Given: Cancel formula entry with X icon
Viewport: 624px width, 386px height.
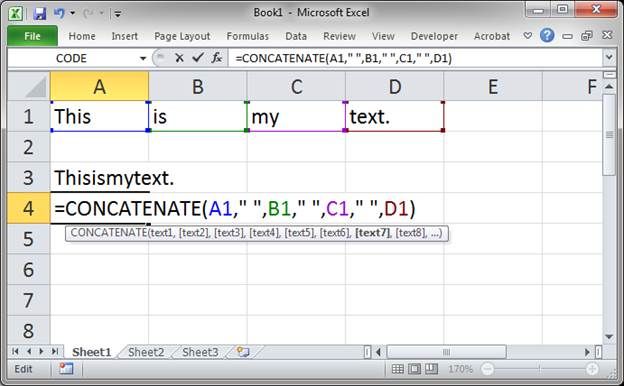Looking at the screenshot, I should point(179,58).
